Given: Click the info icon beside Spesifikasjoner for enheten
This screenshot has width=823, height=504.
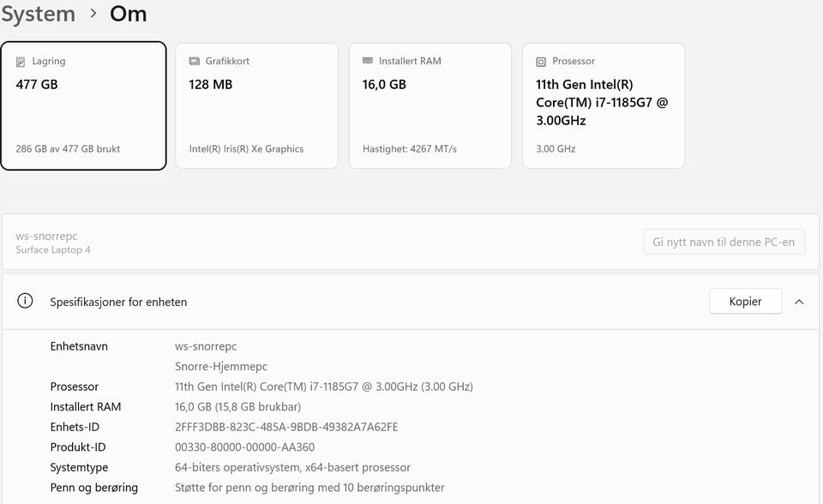Looking at the screenshot, I should (25, 301).
